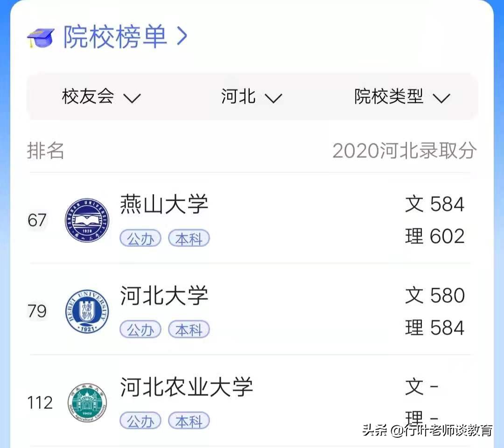Click the graduation cap icon beside 院校榜单
The image size is (504, 448).
point(41,36)
